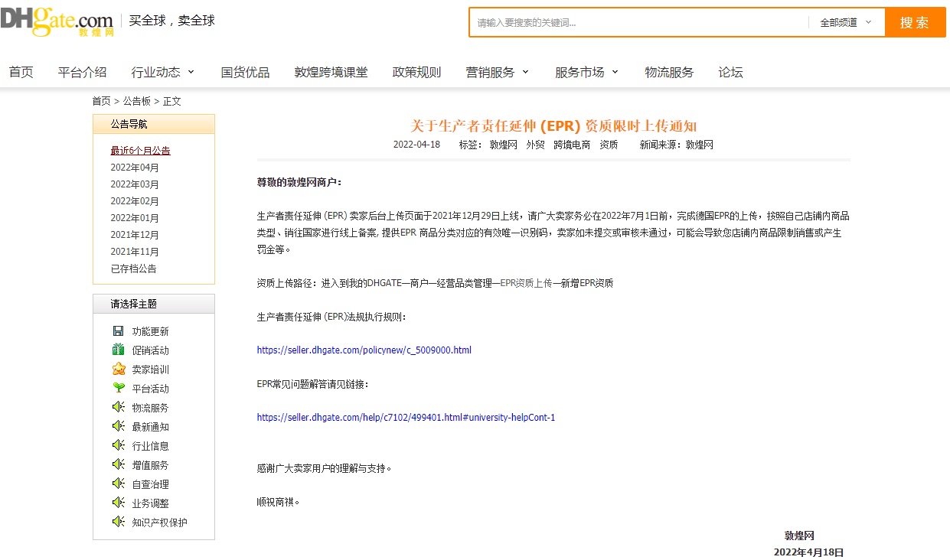Click the DHgate.com logo

point(57,21)
